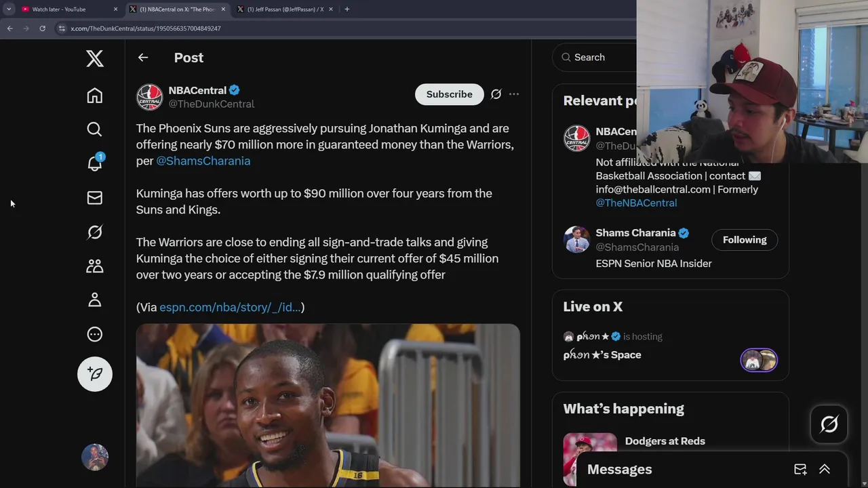Viewport: 868px width, 488px height.
Task: Click the floating Grok button
Action: 829,424
